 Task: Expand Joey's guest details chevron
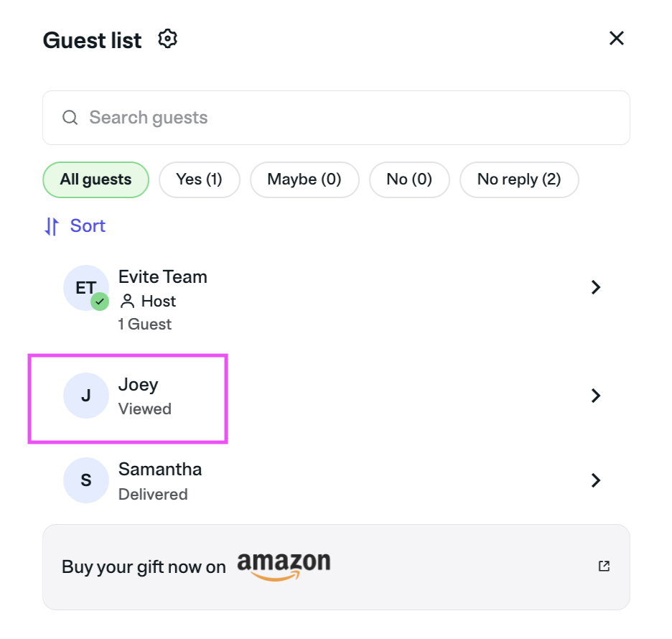(595, 396)
